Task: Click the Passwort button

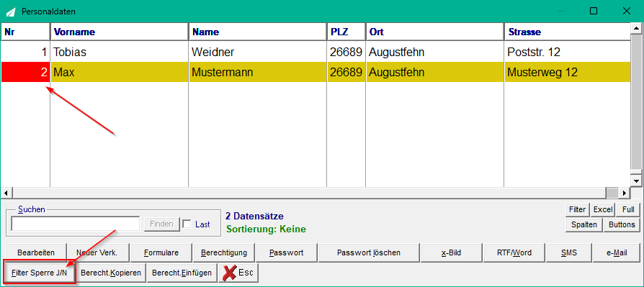Action: [287, 252]
